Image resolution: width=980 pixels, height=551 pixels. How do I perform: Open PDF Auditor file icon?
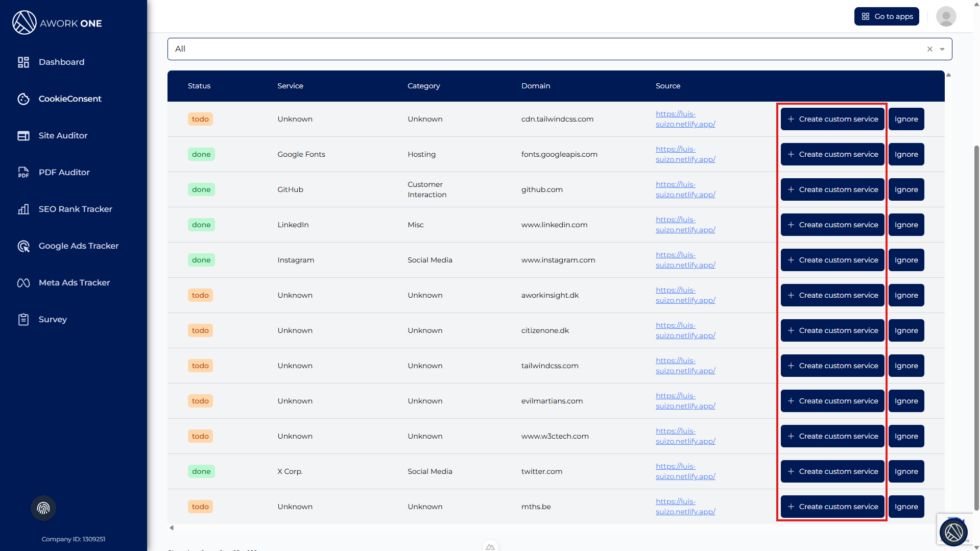click(23, 173)
